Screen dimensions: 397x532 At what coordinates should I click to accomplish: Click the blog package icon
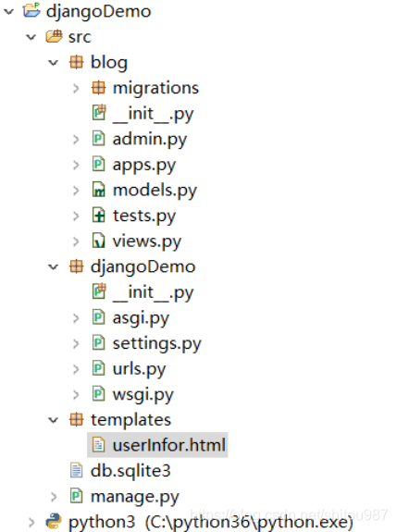click(76, 62)
